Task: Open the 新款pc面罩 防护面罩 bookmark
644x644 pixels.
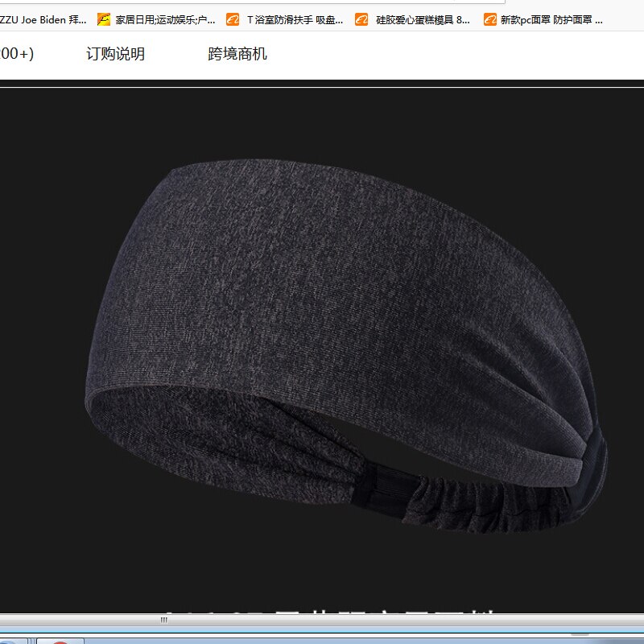Action: pos(551,19)
